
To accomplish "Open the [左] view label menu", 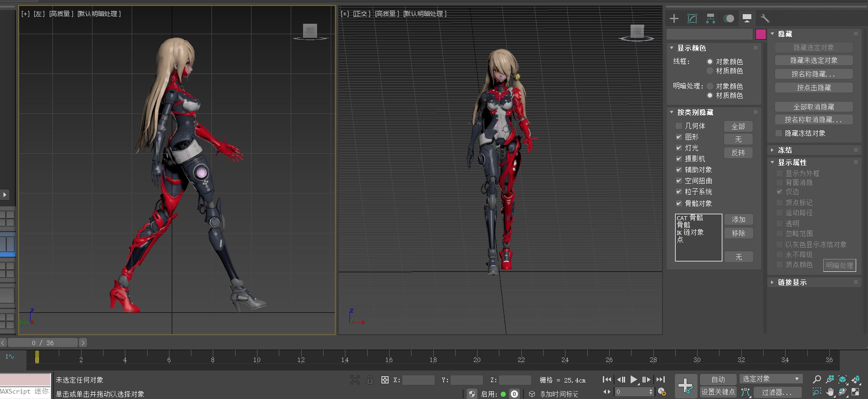I will coord(39,14).
